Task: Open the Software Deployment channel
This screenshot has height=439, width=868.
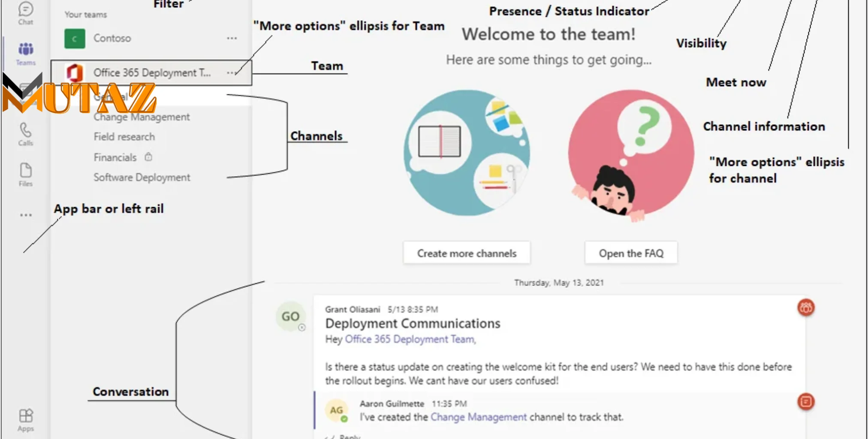Action: coord(142,177)
